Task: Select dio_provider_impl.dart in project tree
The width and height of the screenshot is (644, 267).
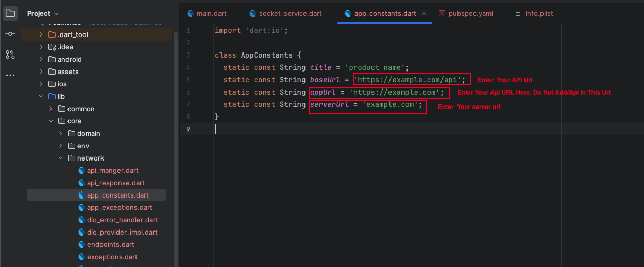Action: pos(122,232)
